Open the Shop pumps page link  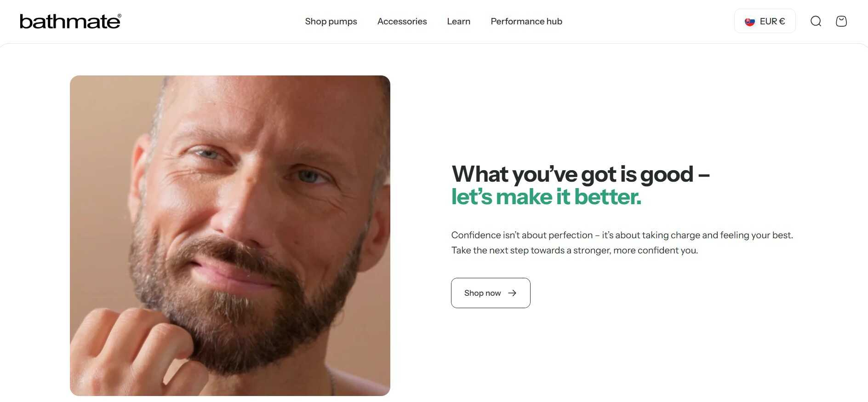point(331,21)
